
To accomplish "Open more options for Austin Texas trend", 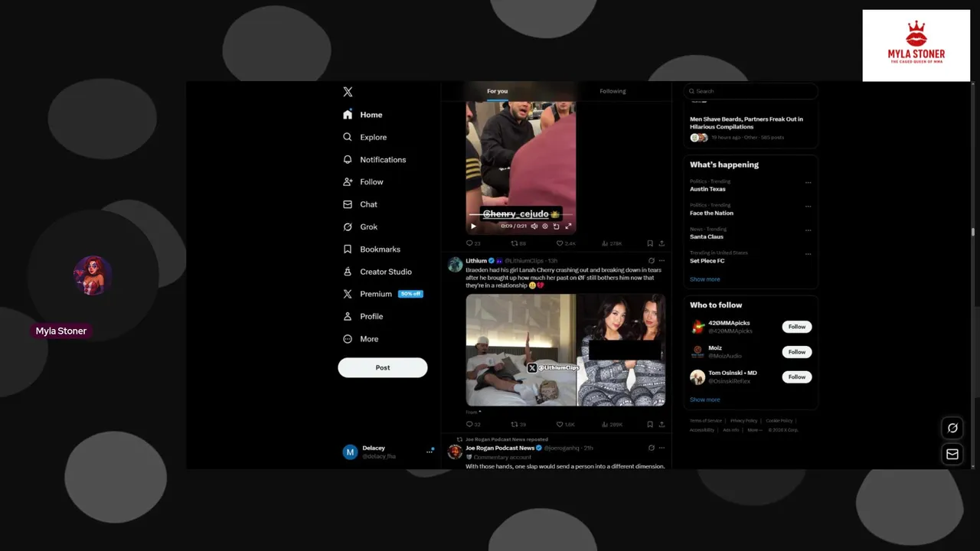I will click(808, 183).
